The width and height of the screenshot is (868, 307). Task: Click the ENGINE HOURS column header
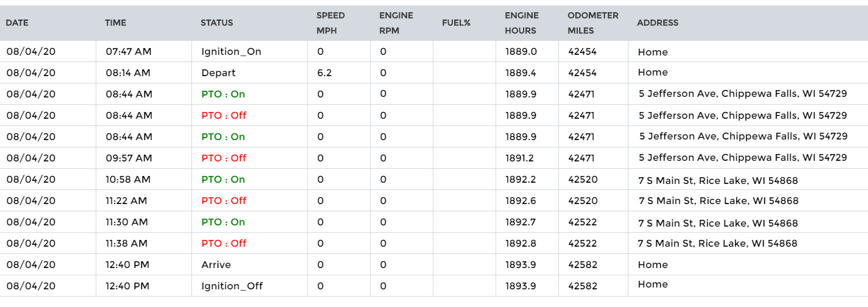pyautogui.click(x=521, y=23)
